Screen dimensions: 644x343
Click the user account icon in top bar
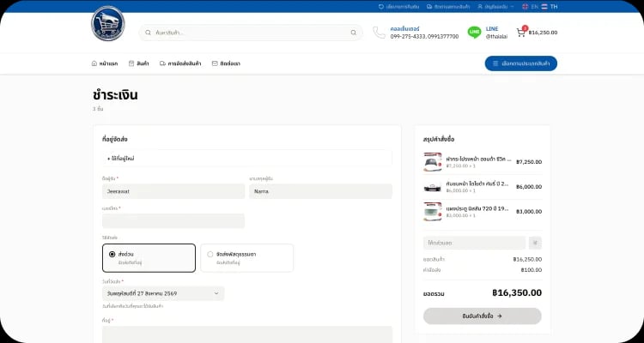tap(480, 7)
